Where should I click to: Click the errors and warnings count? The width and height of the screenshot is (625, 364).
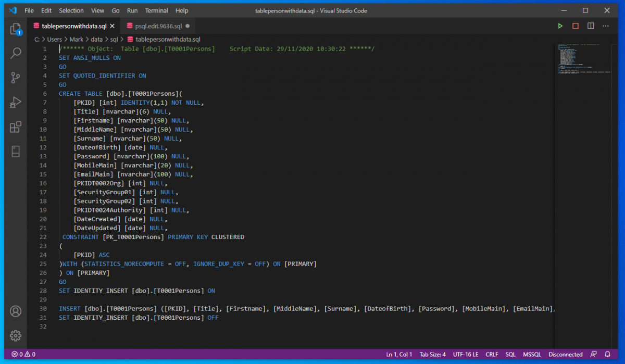[x=23, y=355]
